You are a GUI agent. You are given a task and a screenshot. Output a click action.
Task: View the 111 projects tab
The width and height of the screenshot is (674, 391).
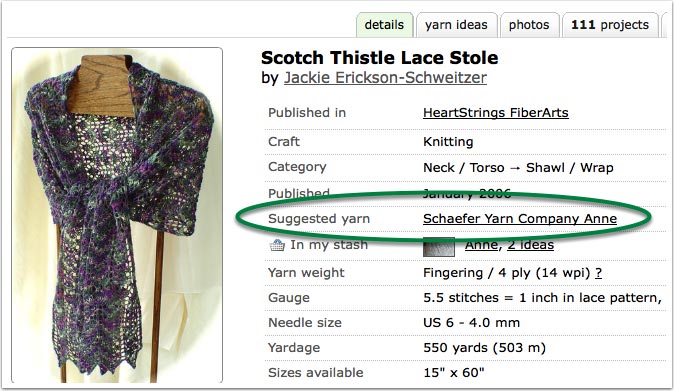610,25
